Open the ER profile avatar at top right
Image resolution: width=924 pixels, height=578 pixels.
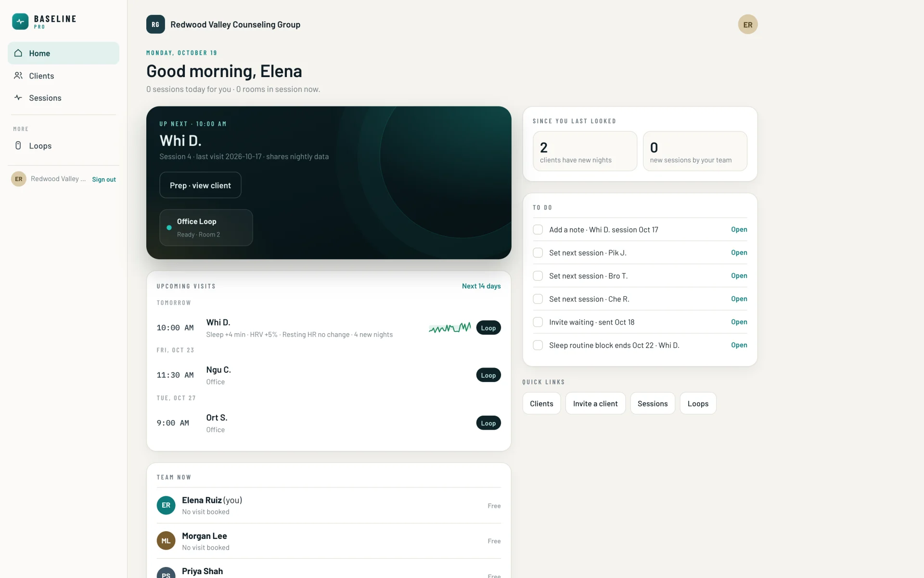point(748,25)
